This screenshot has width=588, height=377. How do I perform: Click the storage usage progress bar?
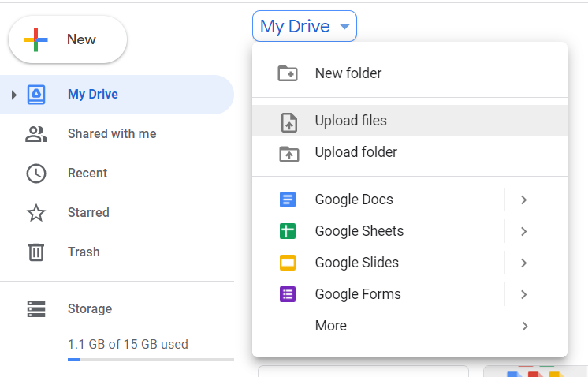coord(151,360)
